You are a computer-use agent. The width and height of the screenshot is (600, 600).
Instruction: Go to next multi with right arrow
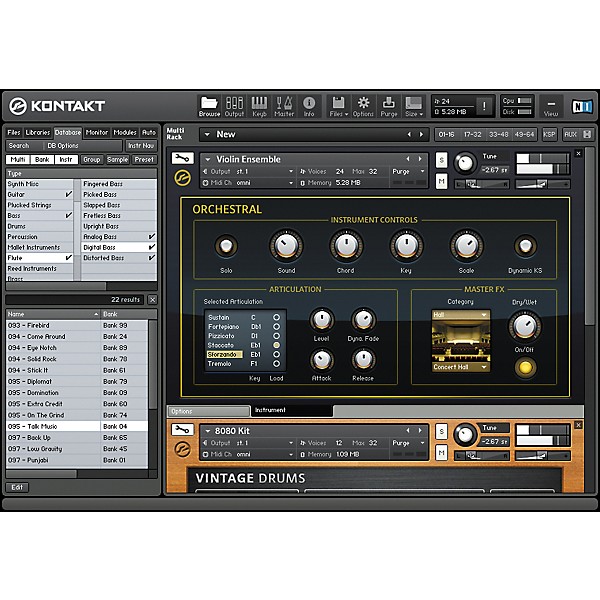pyautogui.click(x=421, y=134)
